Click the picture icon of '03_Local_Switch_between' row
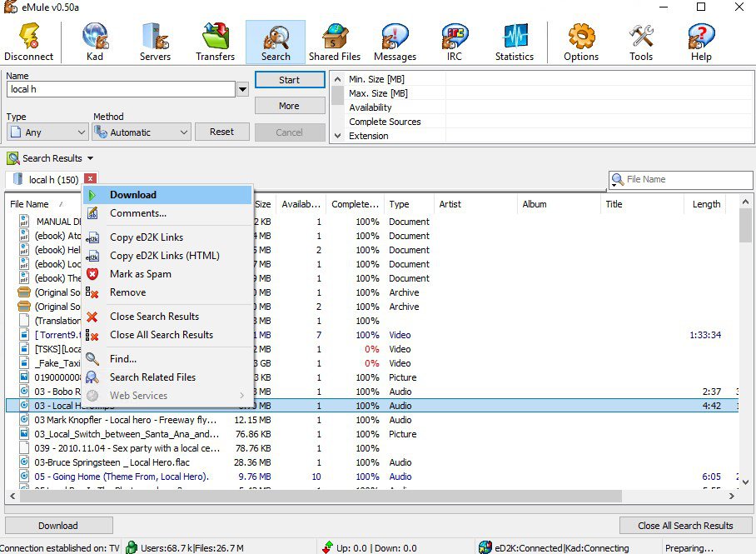The height and width of the screenshot is (554, 756). [x=24, y=434]
